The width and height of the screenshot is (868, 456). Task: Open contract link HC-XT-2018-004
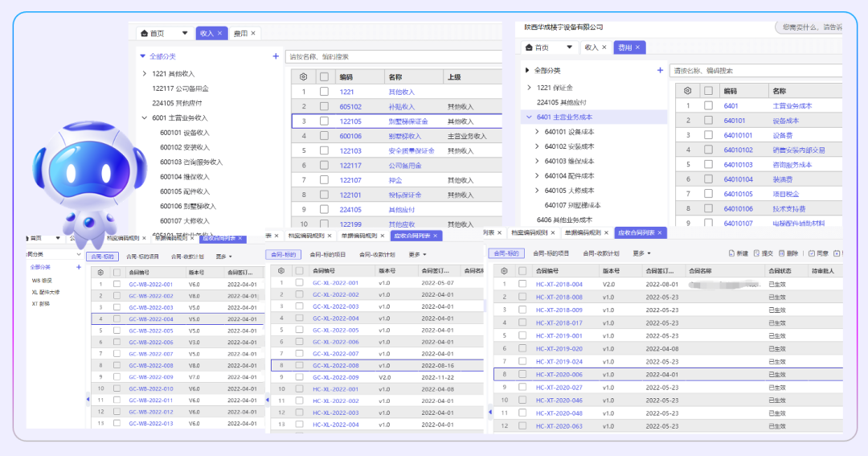pos(559,284)
